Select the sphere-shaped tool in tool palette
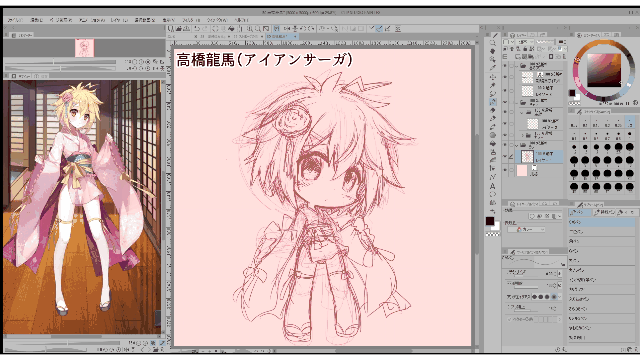Screen dimensions: 640x360 coord(493,136)
